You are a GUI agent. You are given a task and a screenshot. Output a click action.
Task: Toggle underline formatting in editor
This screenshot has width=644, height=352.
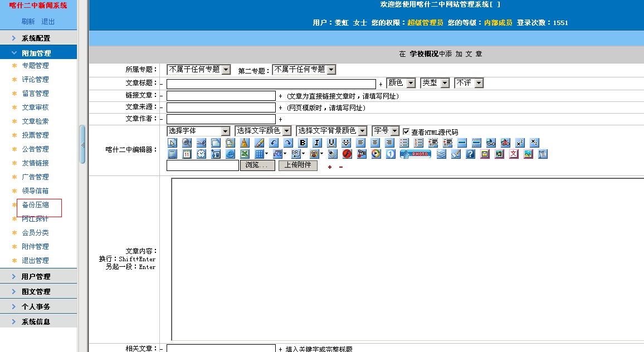click(332, 143)
